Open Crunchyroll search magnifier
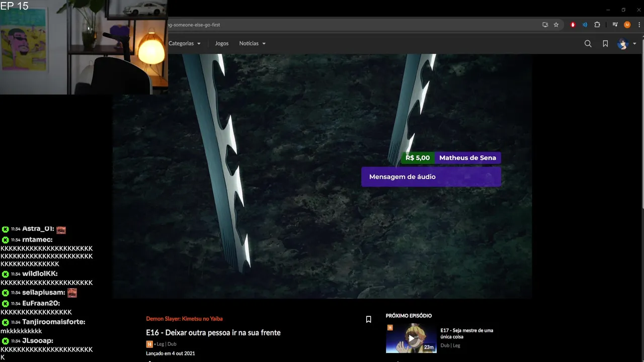This screenshot has width=644, height=362. tap(588, 44)
